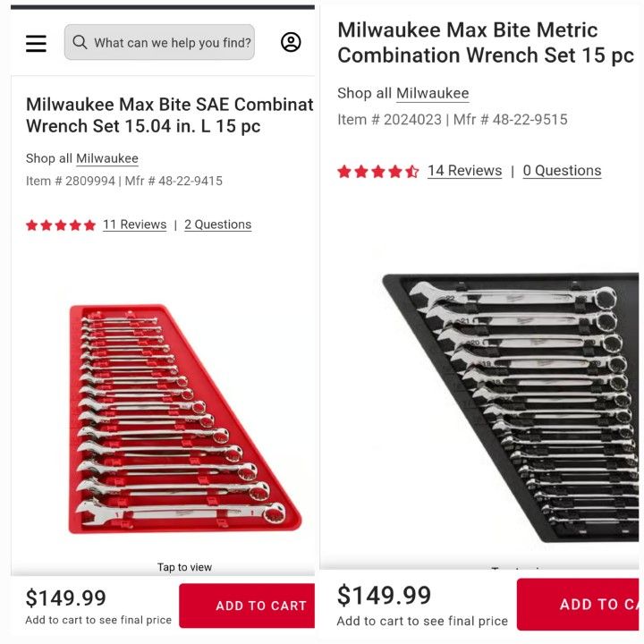Open the 11 Reviews link
This screenshot has height=644, width=644.
coord(134,225)
